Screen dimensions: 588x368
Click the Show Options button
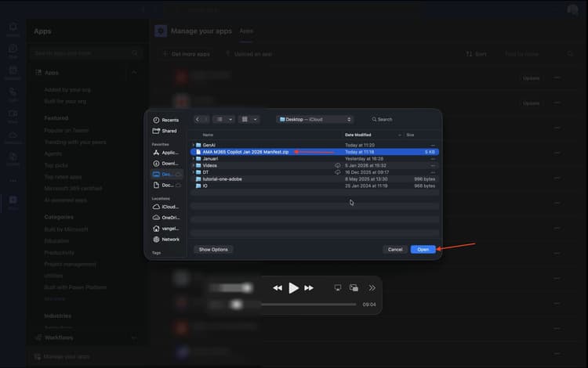coord(213,249)
